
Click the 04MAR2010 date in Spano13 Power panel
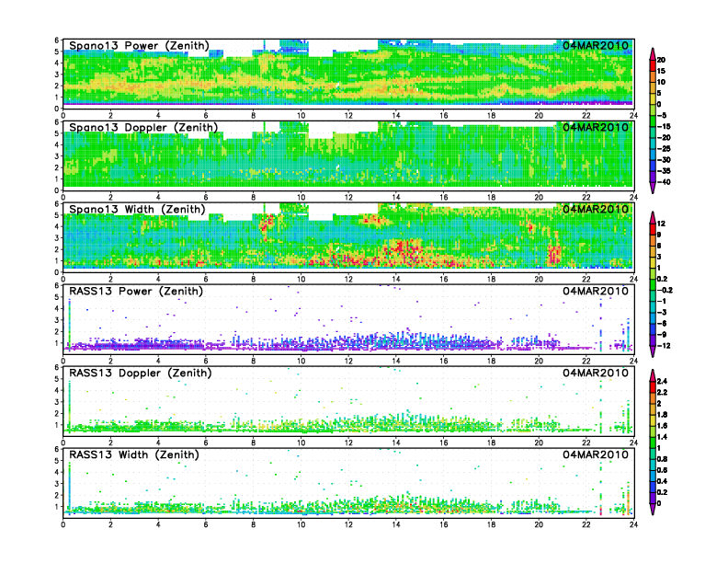tap(596, 46)
